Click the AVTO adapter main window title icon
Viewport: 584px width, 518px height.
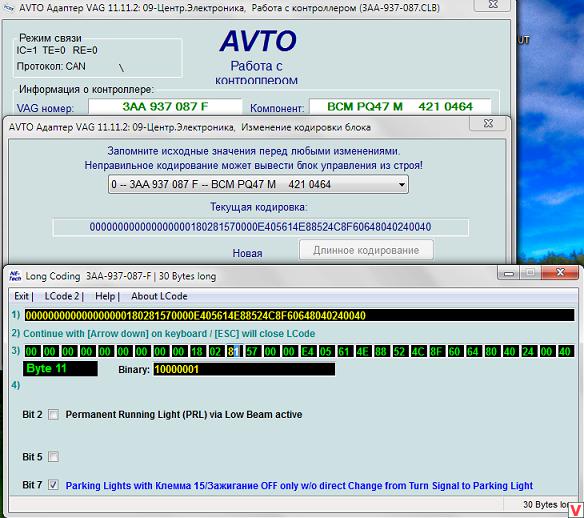8,8
